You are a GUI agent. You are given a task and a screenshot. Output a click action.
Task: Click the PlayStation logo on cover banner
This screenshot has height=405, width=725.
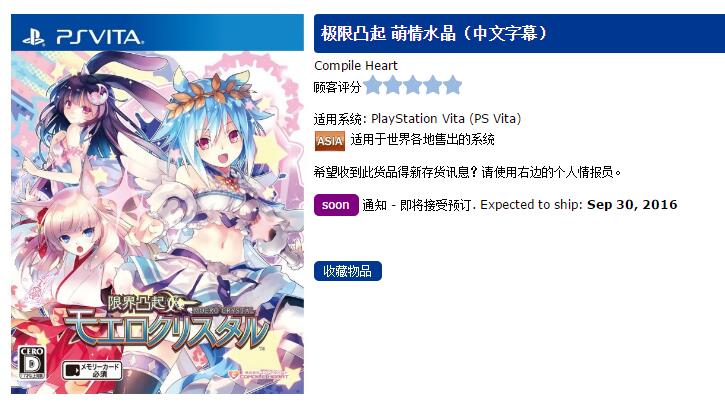click(33, 37)
